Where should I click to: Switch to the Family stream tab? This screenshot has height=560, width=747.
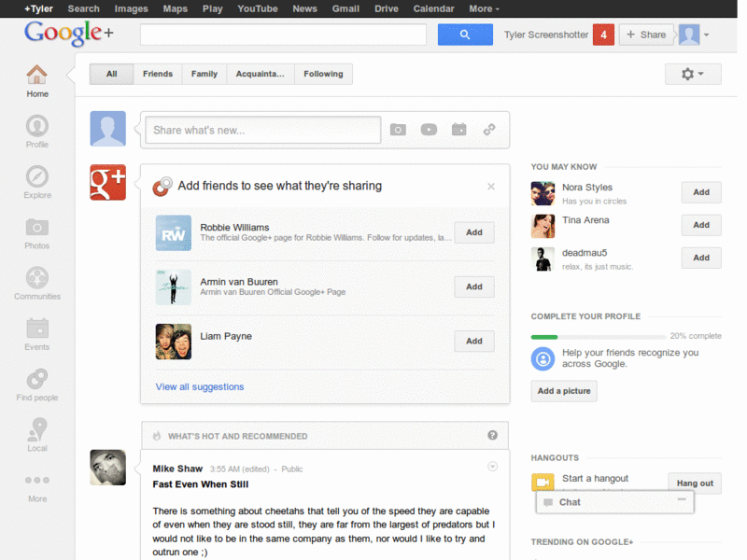(204, 74)
